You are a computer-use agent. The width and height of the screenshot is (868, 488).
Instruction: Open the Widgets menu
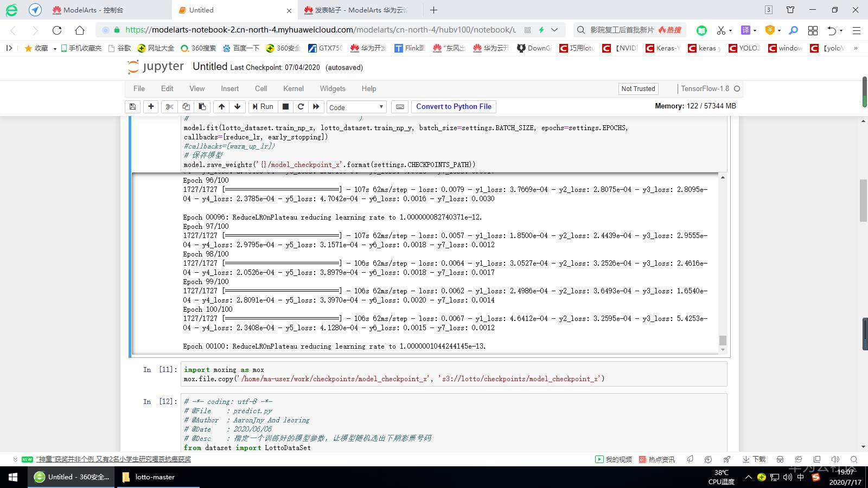pyautogui.click(x=333, y=89)
